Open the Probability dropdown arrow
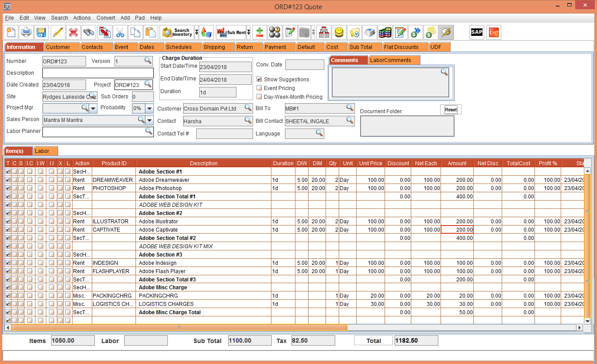Viewport: 597px width, 364px height. click(149, 108)
